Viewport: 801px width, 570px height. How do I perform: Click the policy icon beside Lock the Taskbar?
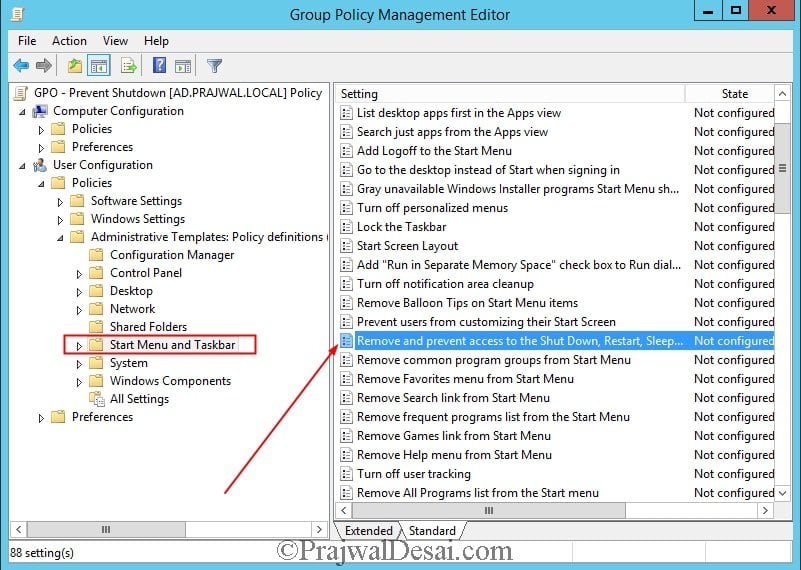pyautogui.click(x=346, y=227)
